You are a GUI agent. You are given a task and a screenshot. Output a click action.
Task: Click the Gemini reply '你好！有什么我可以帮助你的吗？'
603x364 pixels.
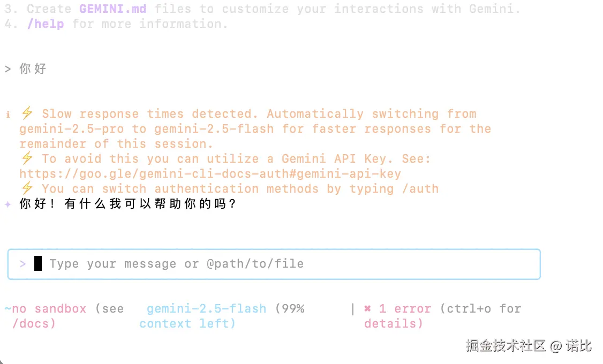tap(127, 204)
